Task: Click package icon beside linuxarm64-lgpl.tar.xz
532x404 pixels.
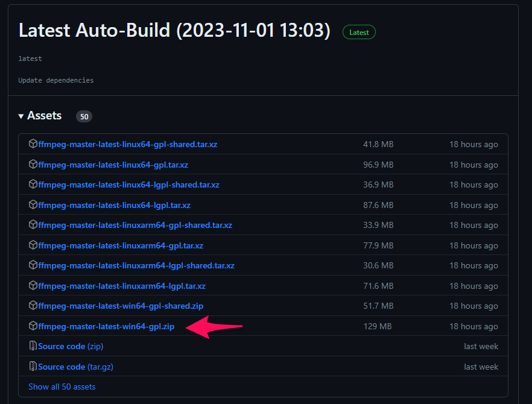Action: [33, 285]
